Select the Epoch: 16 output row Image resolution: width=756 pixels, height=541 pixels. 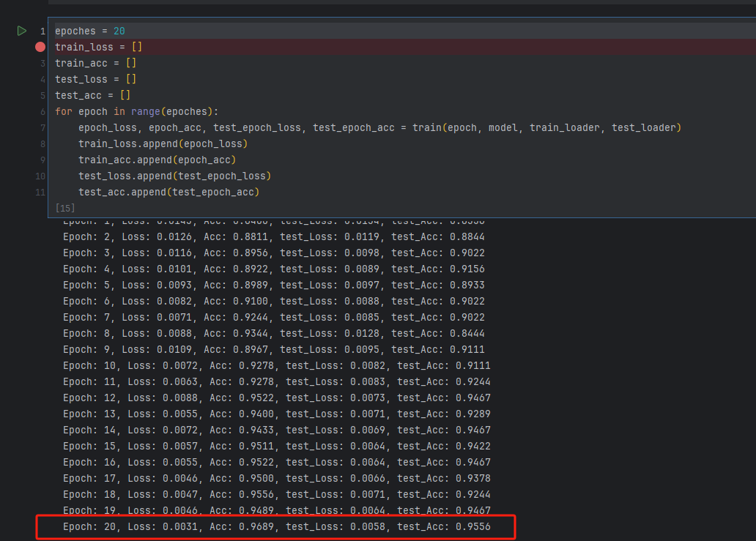pos(277,463)
